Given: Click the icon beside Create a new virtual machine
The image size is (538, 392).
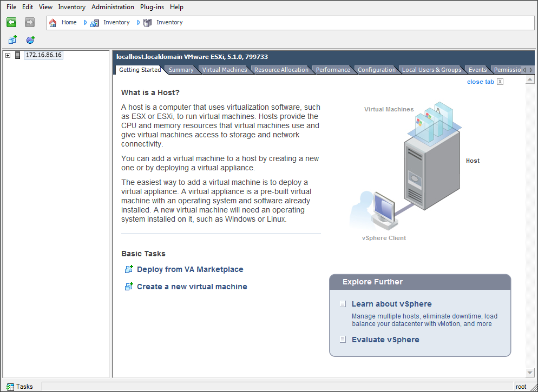Looking at the screenshot, I should (129, 287).
